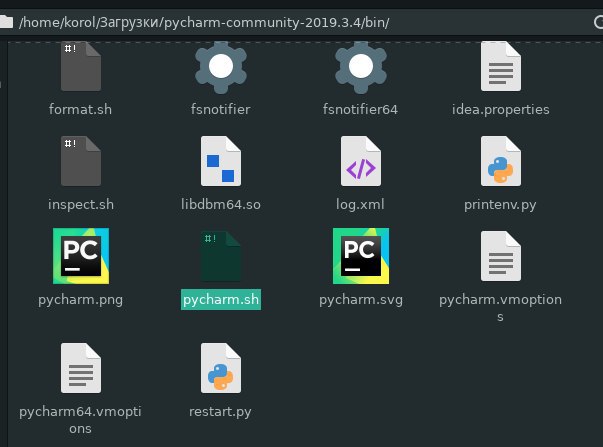Select the log.xml code file icon
Viewport: 603px width, 447px height.
[361, 161]
